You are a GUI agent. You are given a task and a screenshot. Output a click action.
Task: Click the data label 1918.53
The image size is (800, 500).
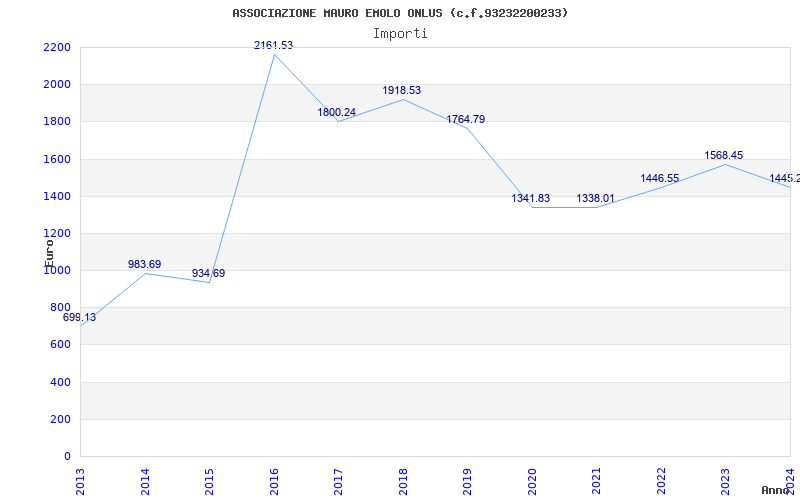pos(402,90)
